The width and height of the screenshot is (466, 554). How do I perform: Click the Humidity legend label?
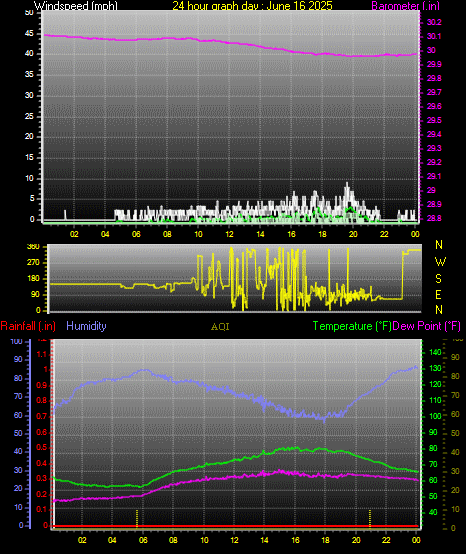click(x=86, y=326)
